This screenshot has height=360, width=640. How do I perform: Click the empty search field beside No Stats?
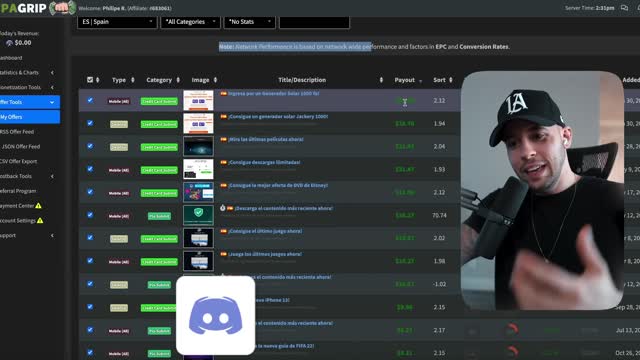pos(314,22)
